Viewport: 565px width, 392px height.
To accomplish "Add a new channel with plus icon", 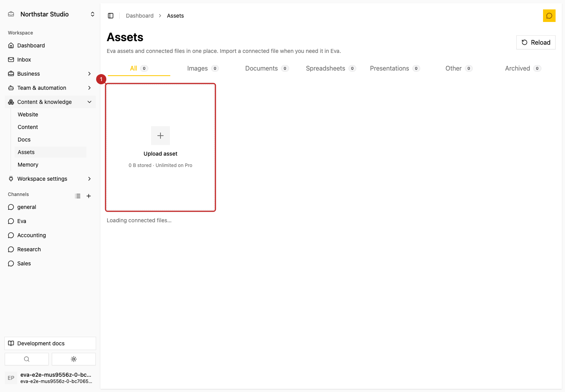I will click(89, 196).
